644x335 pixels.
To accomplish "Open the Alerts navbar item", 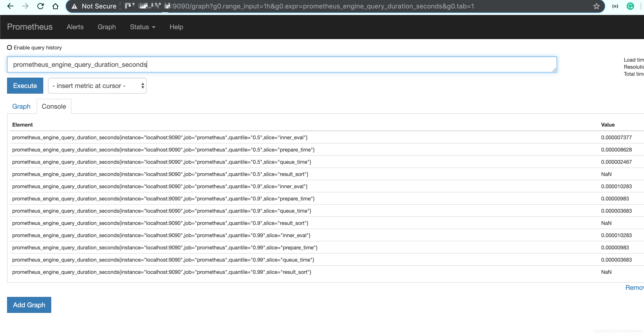I will (x=75, y=27).
